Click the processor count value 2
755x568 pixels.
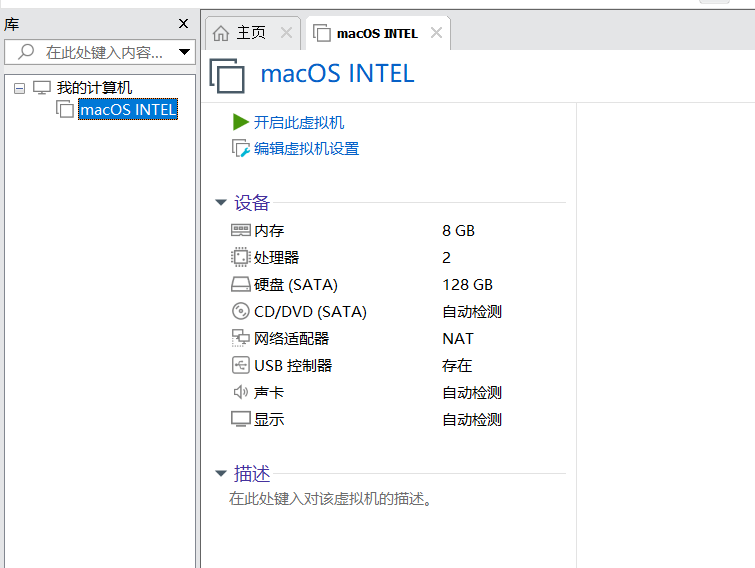[446, 258]
